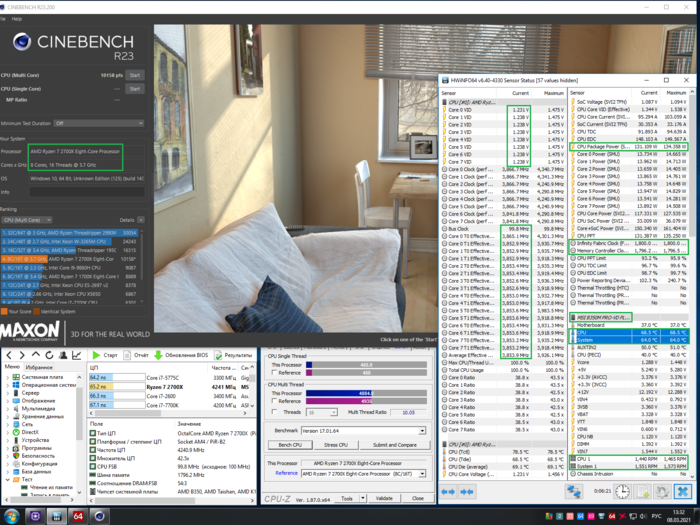Enable Reference checkbox under CPU Multi Thread
The image size is (700, 525).
point(275,401)
